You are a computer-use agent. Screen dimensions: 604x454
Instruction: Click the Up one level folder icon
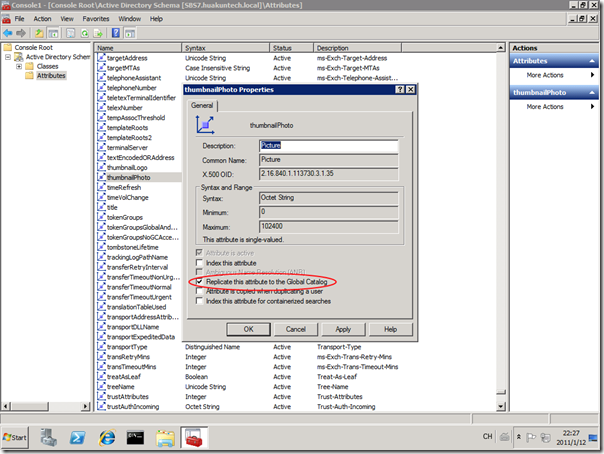39,33
